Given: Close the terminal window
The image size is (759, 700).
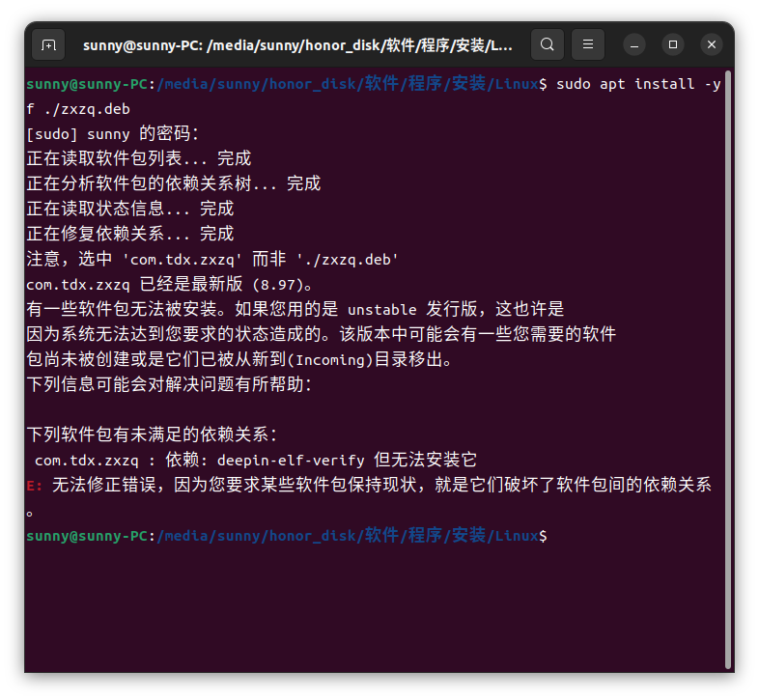Looking at the screenshot, I should 712,45.
